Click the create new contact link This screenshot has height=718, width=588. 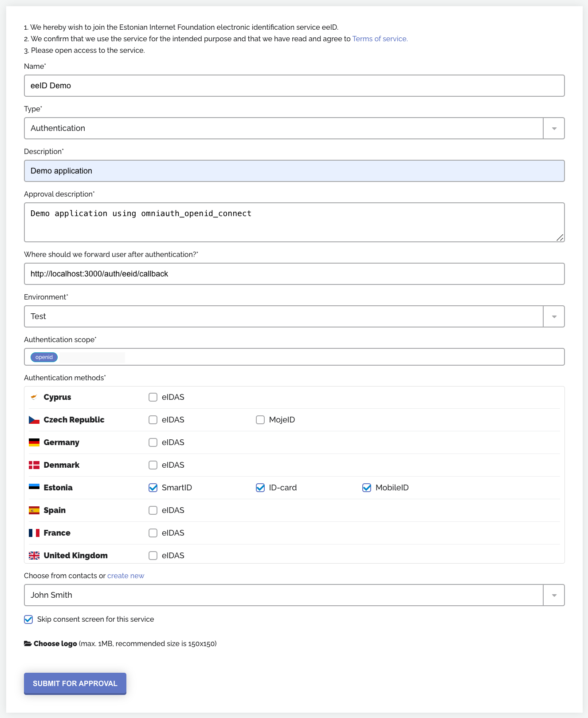[x=125, y=576]
